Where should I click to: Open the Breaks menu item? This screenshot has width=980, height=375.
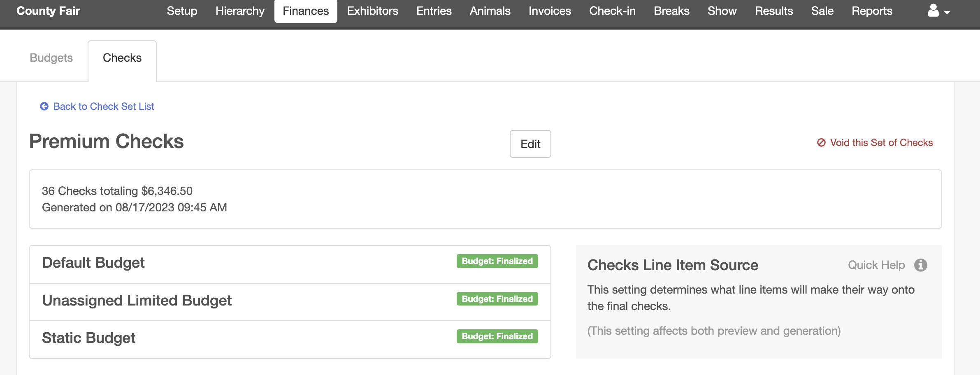(x=671, y=11)
